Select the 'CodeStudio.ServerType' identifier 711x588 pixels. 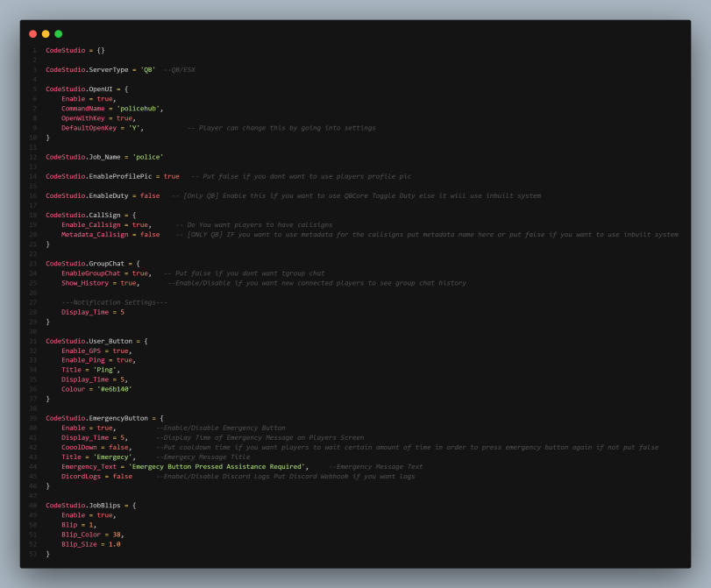point(87,70)
